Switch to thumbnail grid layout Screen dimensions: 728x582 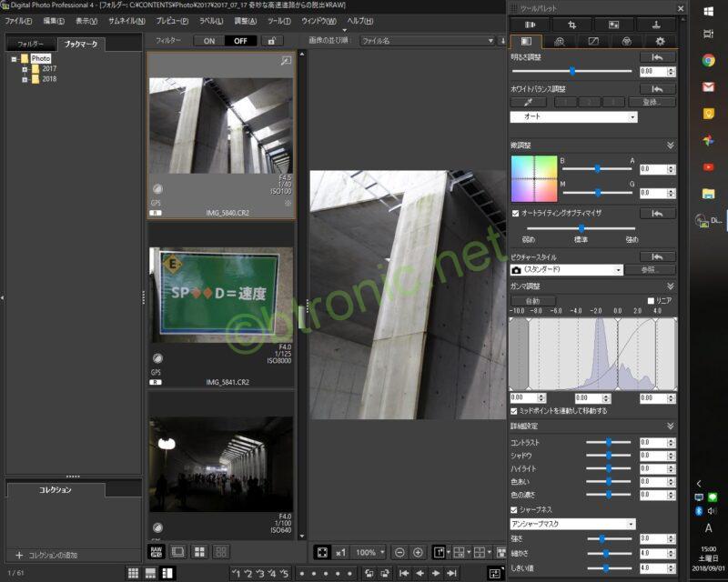click(x=133, y=573)
